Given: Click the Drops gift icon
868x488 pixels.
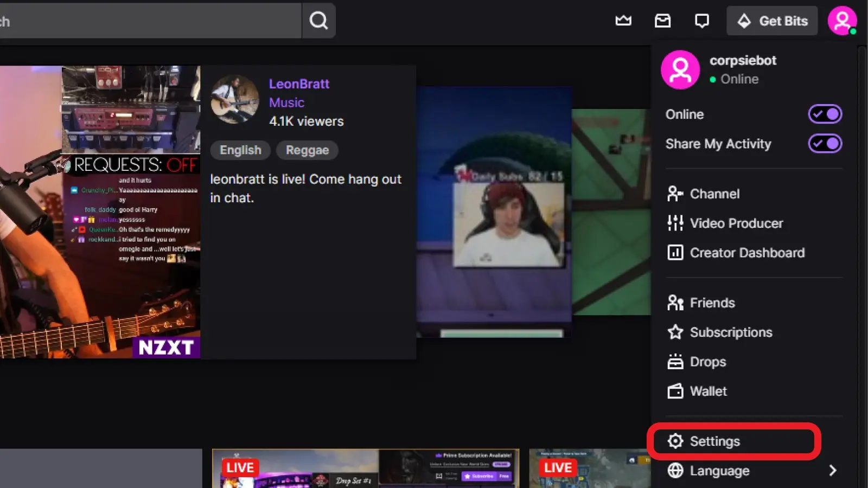Looking at the screenshot, I should pyautogui.click(x=675, y=362).
